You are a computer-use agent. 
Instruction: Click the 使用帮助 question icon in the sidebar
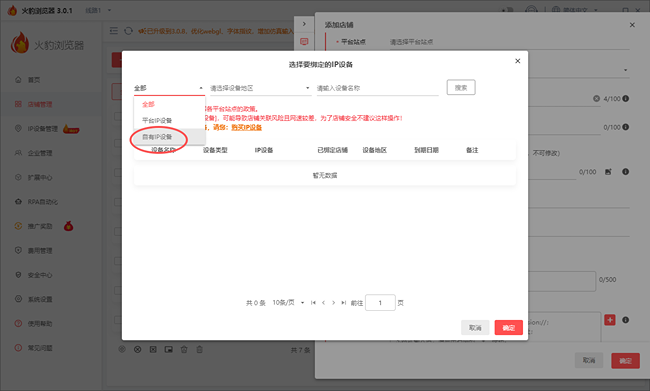(x=18, y=323)
